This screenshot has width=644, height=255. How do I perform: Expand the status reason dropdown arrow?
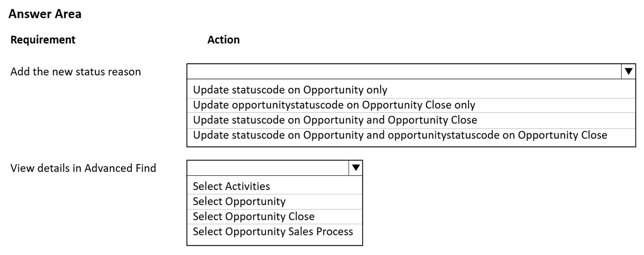click(628, 71)
